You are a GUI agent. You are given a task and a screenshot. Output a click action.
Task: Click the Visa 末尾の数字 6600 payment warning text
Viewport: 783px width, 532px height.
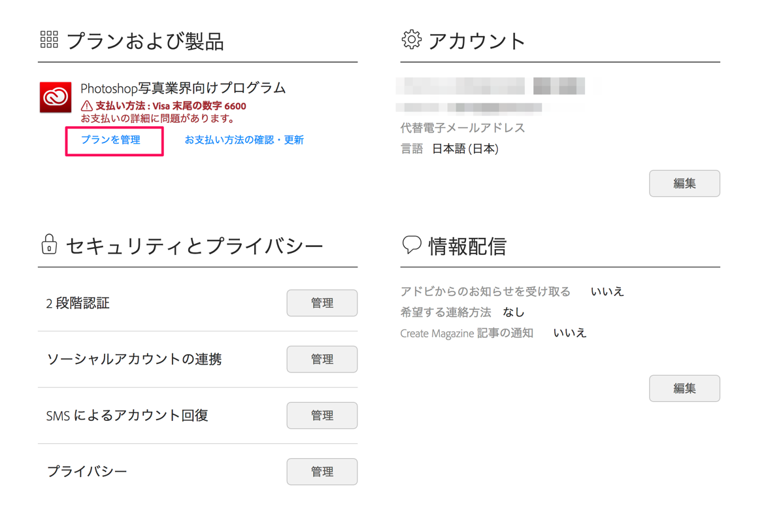(171, 106)
